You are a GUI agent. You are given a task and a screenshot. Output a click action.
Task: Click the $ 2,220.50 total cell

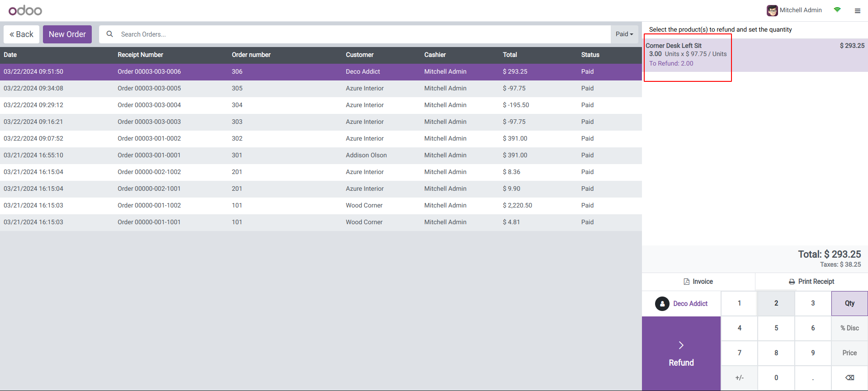[x=518, y=206]
